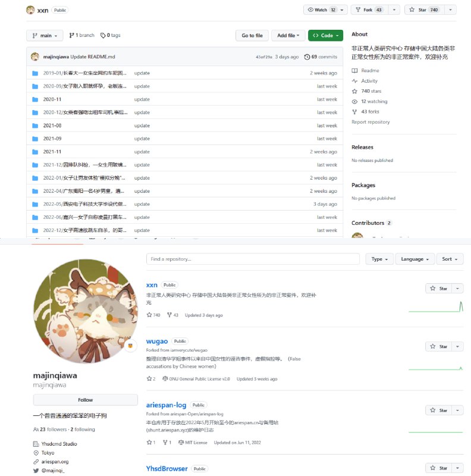Open the 2021-08 folder

point(52,126)
